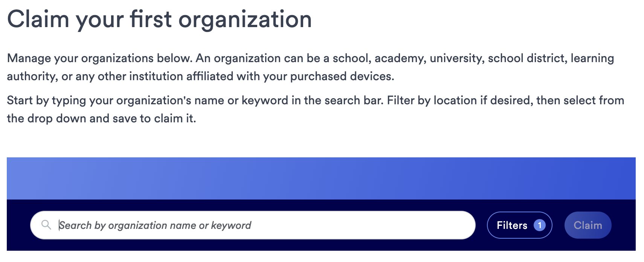Screen dimensions: 644x262
Task: Click the number inside the Filters badge
Action: (x=540, y=225)
